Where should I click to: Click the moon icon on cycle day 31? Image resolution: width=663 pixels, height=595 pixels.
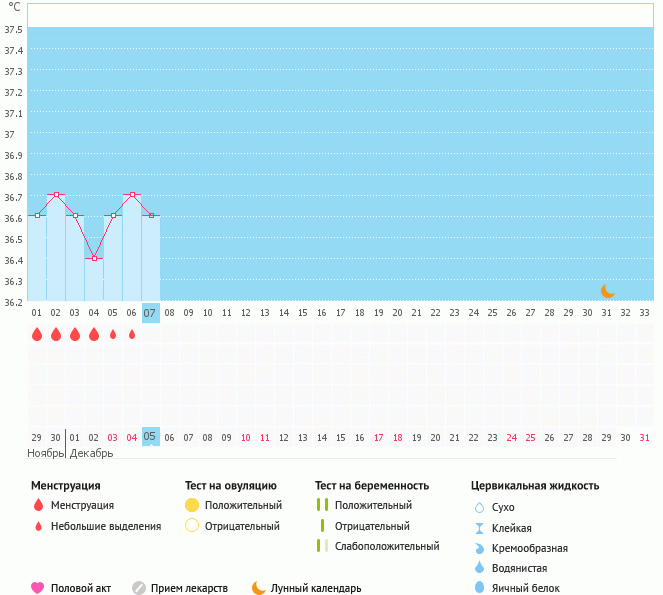click(607, 290)
